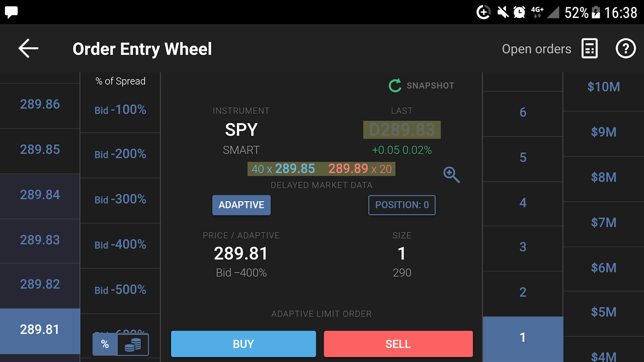
Task: Tap the SMART exchange label
Action: (241, 150)
